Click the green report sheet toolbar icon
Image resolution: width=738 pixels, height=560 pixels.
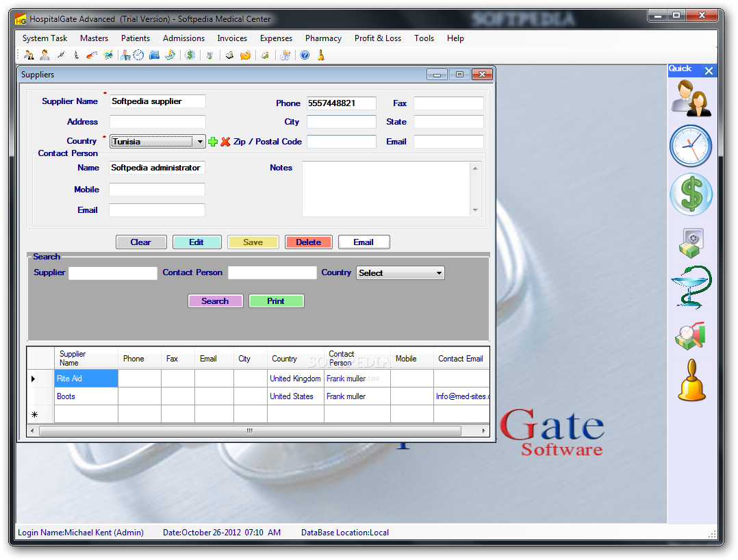click(x=170, y=55)
